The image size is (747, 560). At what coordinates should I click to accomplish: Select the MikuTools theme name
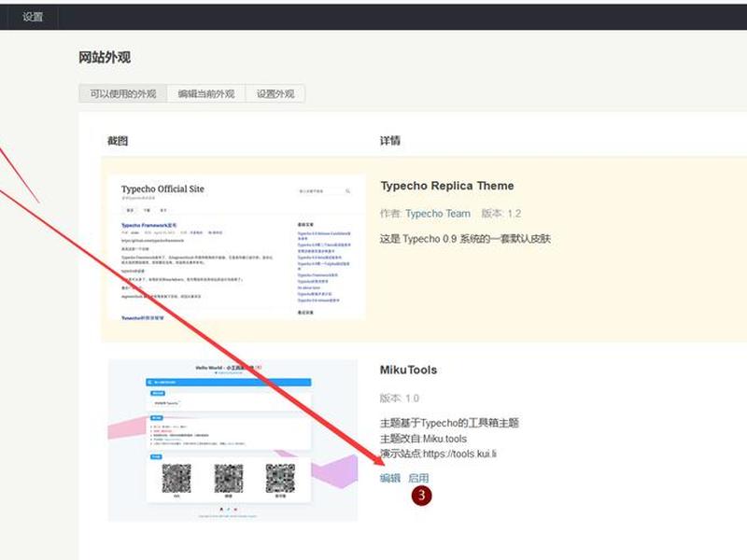(408, 370)
